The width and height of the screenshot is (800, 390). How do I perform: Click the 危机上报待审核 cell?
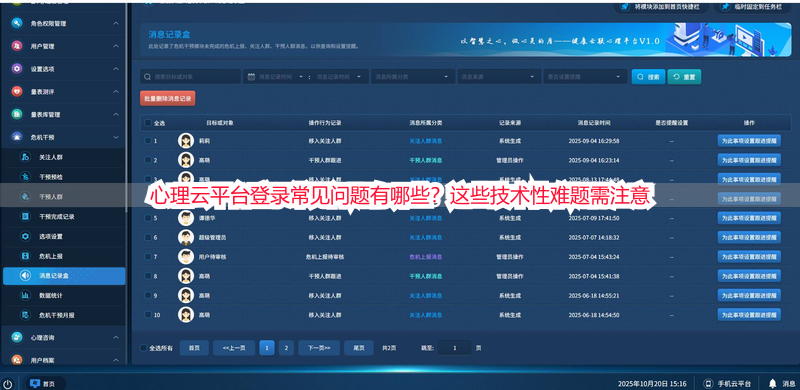324,257
